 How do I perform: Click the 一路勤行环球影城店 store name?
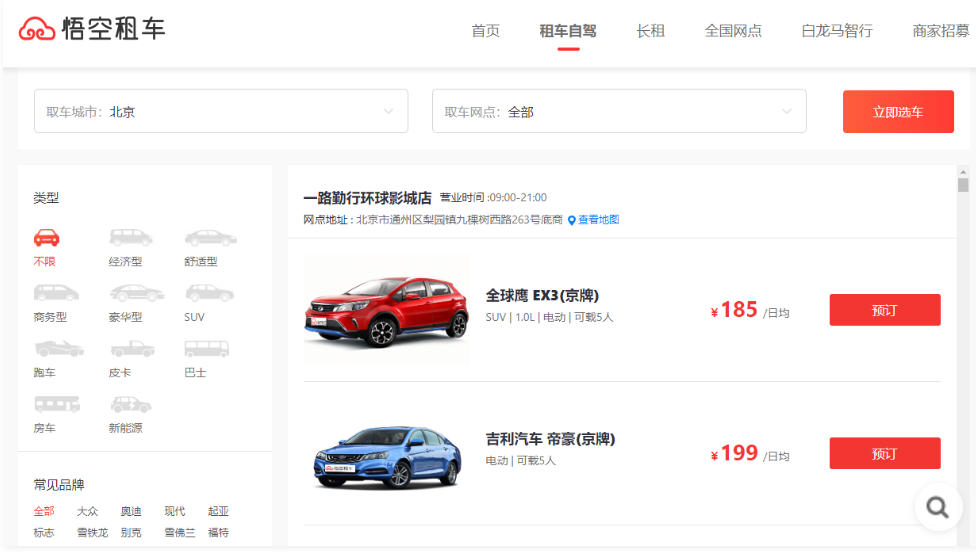(x=367, y=198)
